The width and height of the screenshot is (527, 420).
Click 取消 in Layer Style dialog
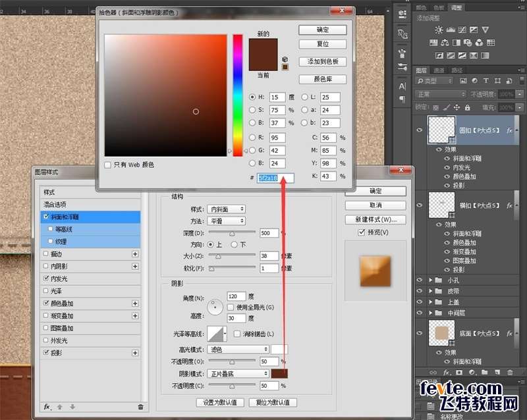375,205
